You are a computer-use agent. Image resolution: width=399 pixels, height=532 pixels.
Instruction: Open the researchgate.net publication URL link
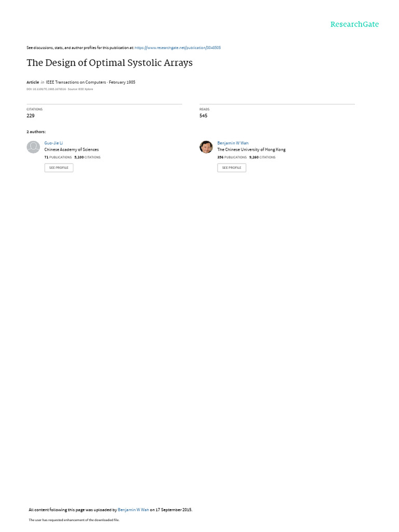(178, 48)
